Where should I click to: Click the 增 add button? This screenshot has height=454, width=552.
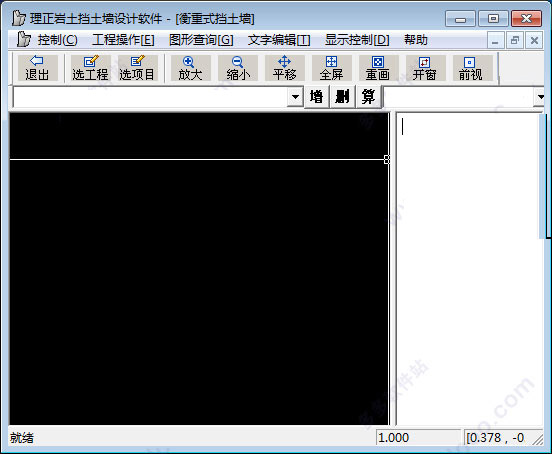pyautogui.click(x=316, y=96)
